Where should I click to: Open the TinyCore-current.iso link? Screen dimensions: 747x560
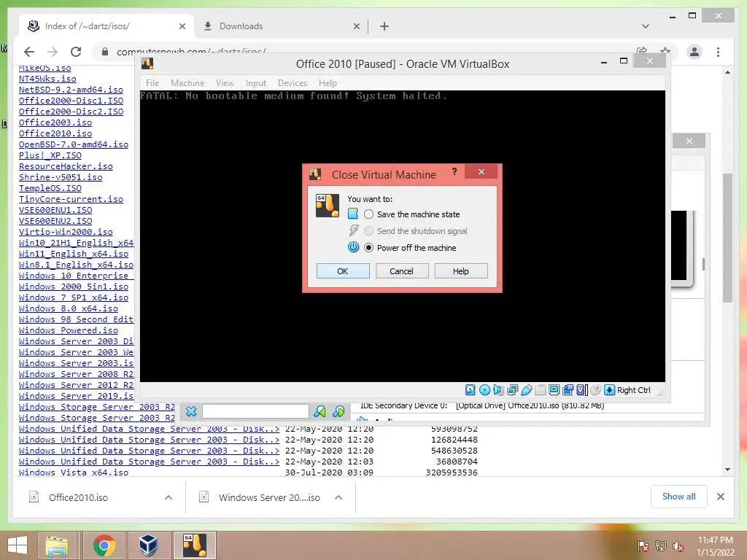[71, 199]
